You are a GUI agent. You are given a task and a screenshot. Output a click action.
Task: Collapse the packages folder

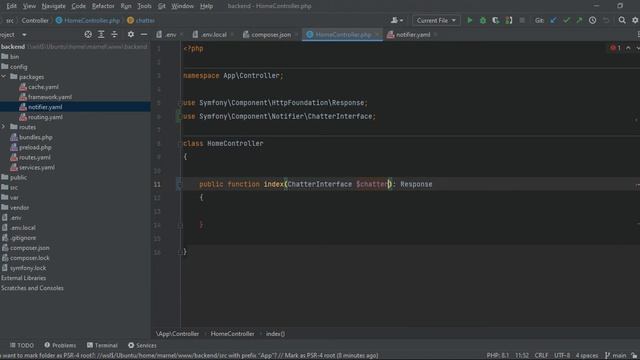tap(4, 77)
